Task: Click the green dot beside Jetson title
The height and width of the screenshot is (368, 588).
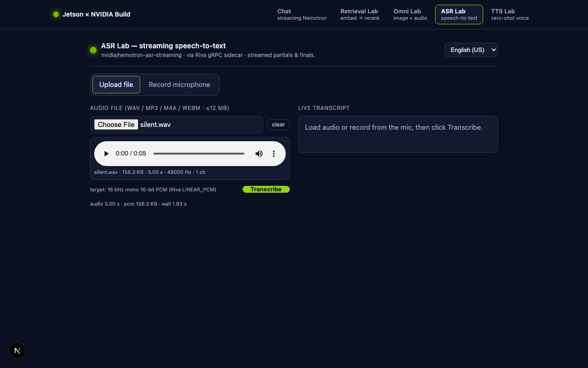Action: pyautogui.click(x=56, y=14)
